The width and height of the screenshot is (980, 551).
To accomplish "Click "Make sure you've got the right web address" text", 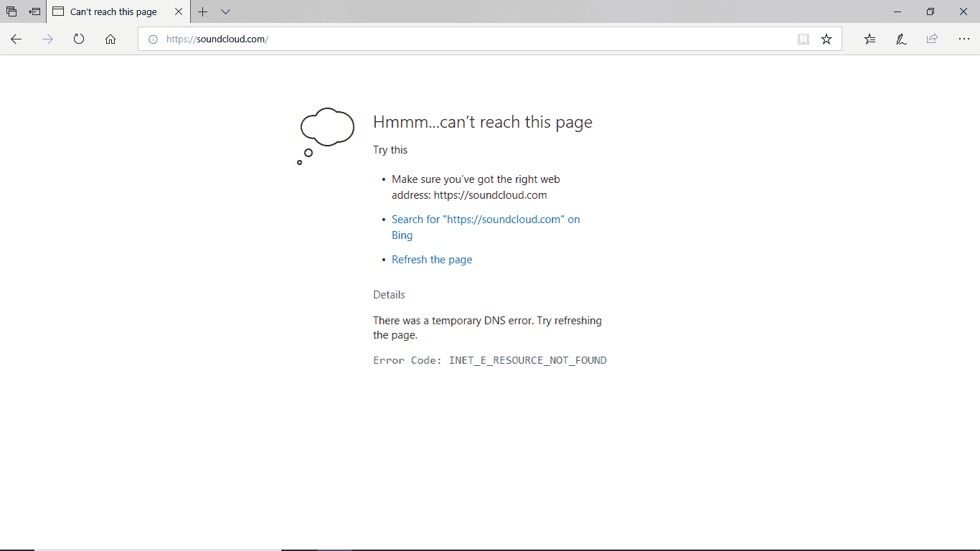I will (476, 187).
